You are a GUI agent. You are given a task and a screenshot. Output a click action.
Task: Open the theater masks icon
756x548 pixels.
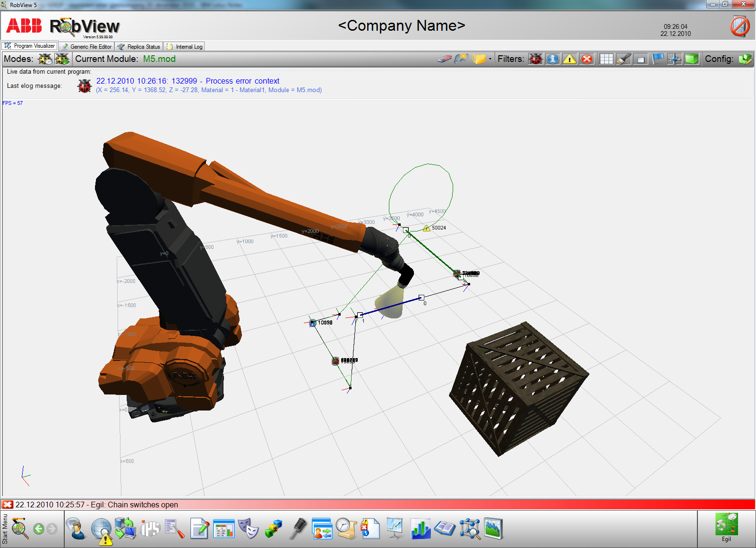tap(249, 529)
